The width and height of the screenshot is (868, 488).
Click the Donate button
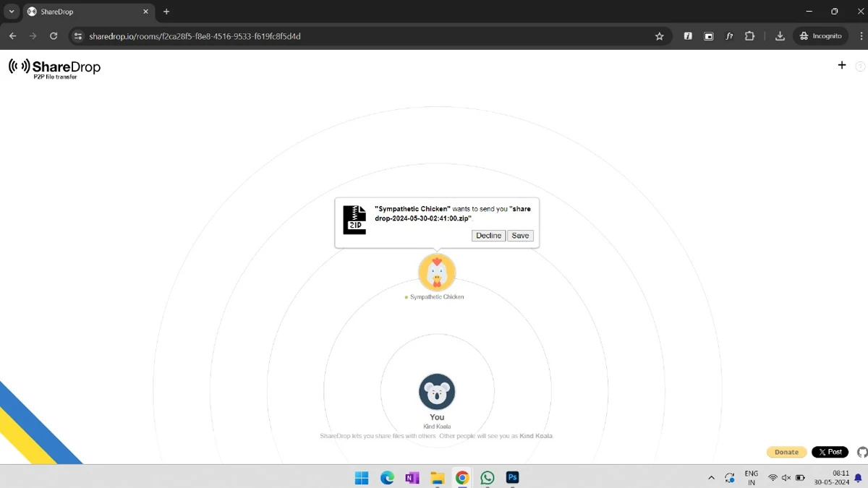pyautogui.click(x=786, y=452)
